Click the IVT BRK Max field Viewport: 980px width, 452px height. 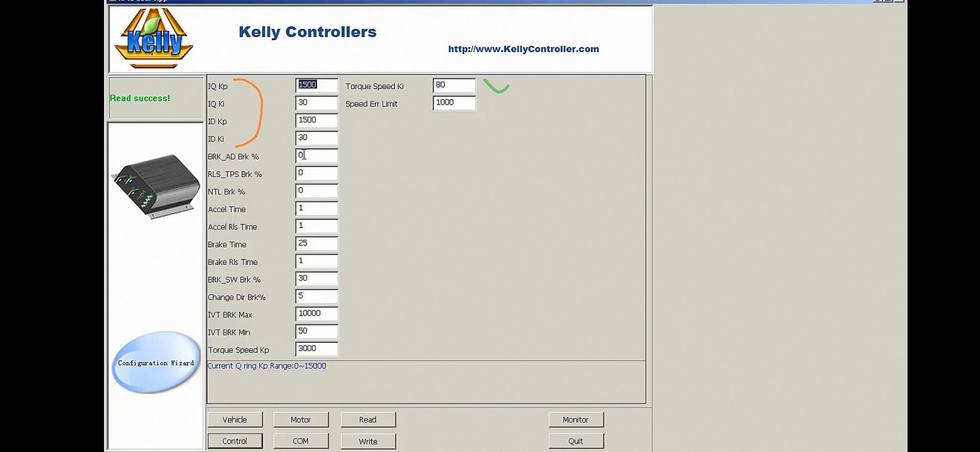tap(317, 314)
